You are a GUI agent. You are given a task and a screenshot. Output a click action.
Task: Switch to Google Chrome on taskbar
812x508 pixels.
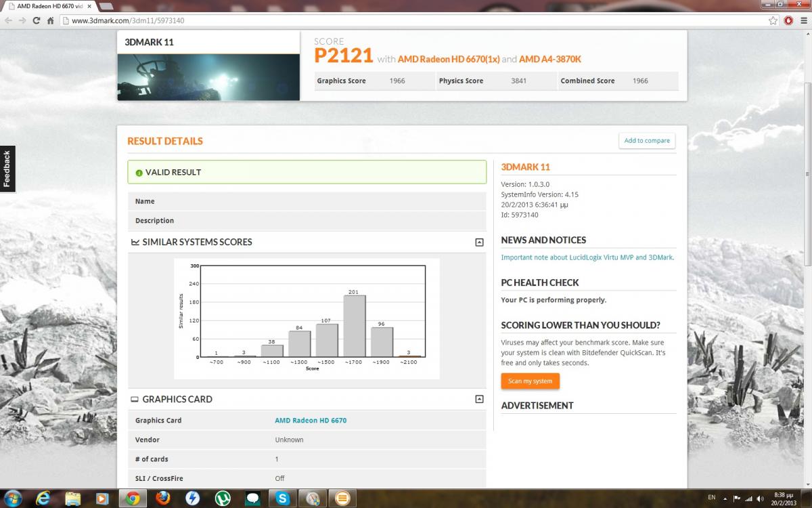[133, 498]
